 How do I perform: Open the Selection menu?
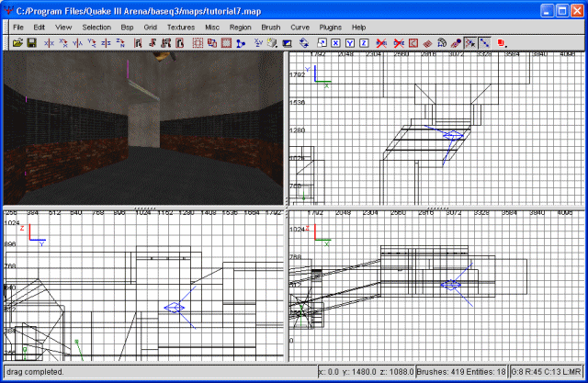pyautogui.click(x=96, y=28)
